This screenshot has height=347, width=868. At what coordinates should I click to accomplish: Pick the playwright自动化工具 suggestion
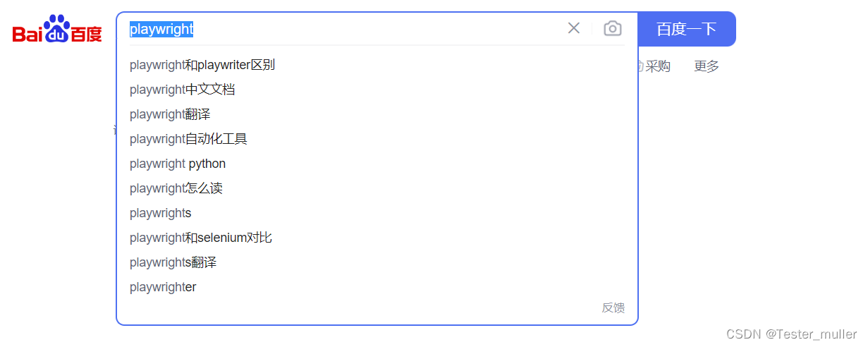pos(188,139)
